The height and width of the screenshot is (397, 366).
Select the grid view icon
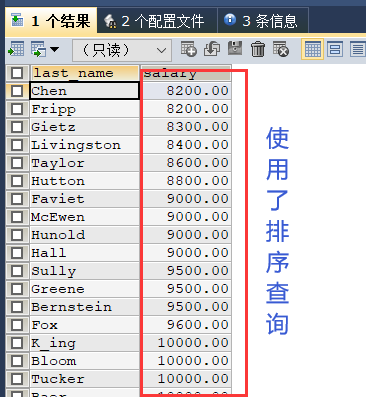click(x=312, y=49)
